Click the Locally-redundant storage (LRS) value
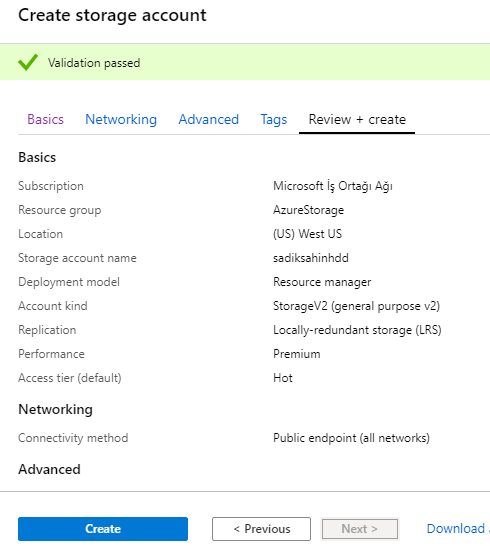 357,330
